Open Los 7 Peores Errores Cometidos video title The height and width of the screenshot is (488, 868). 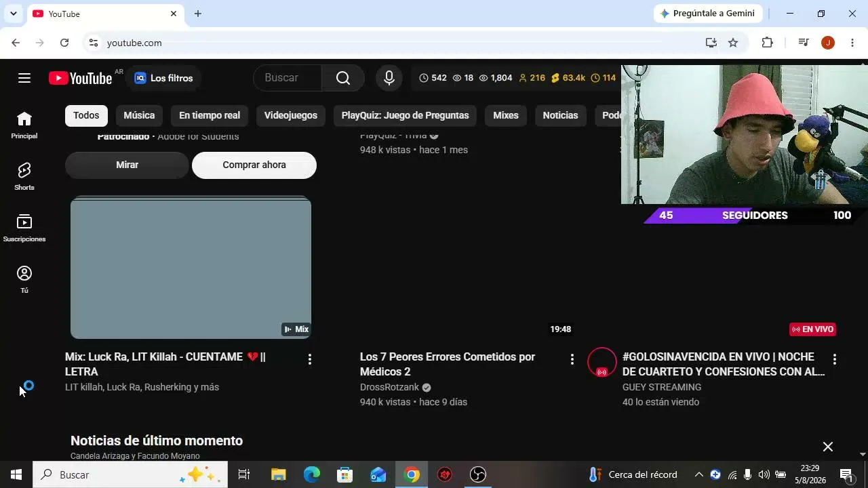[448, 364]
